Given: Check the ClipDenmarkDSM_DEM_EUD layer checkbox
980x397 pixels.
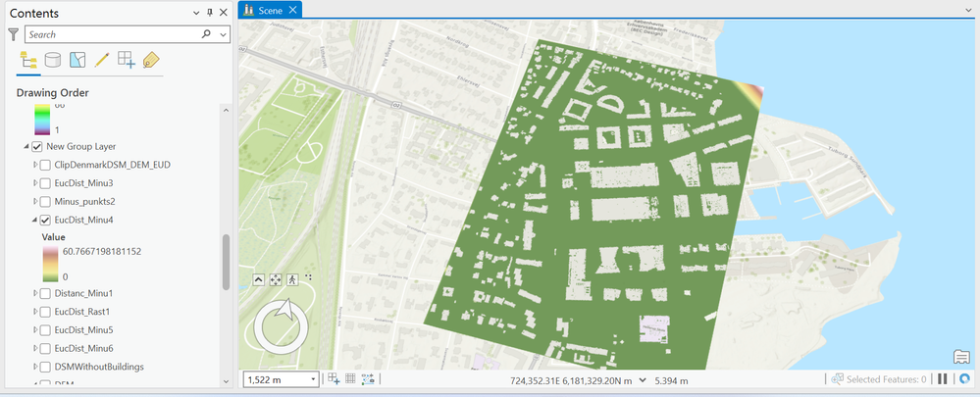Looking at the screenshot, I should [x=45, y=166].
